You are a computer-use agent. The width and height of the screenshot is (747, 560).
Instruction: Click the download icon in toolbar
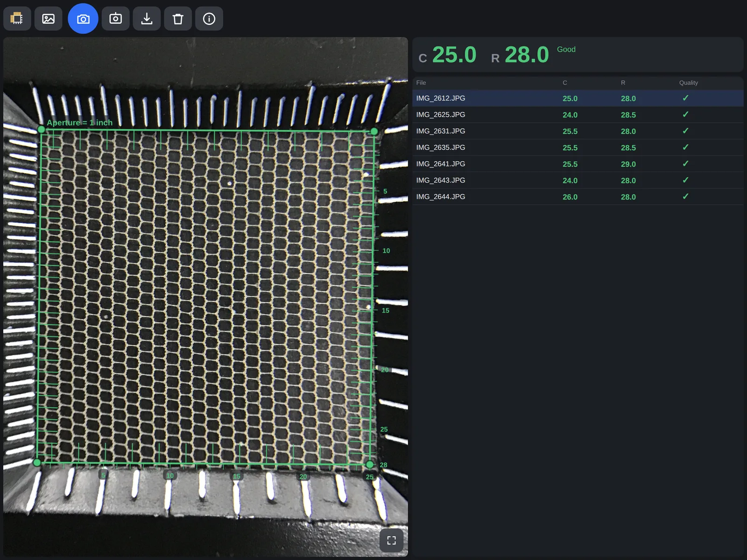click(x=147, y=19)
